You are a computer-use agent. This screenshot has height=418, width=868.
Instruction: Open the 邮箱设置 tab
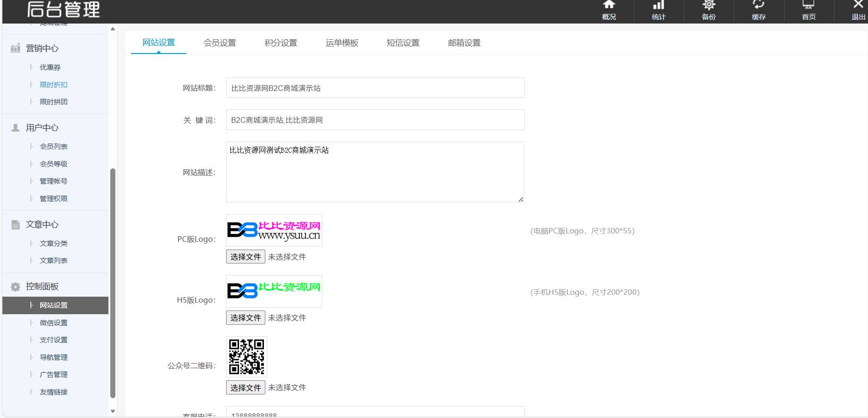(x=464, y=43)
